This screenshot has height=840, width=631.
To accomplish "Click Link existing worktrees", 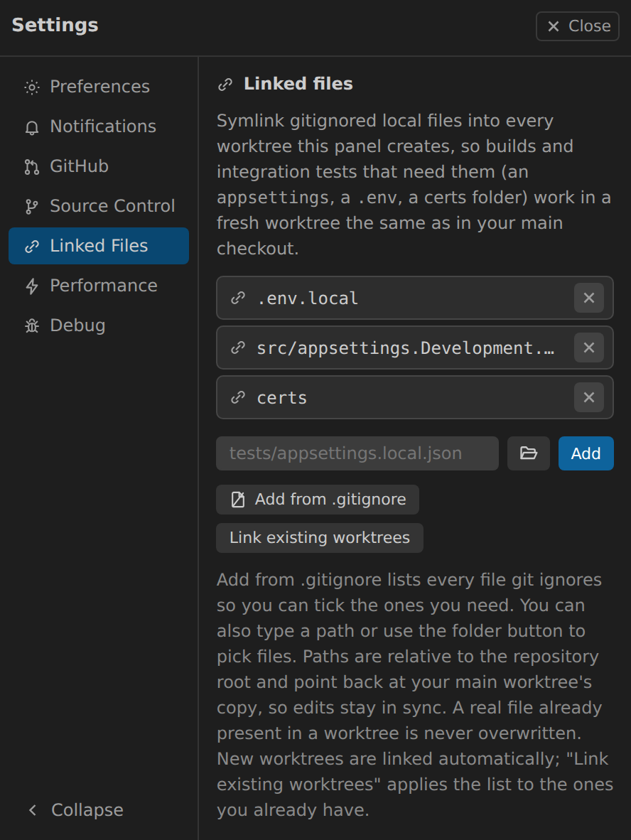I will pyautogui.click(x=320, y=538).
